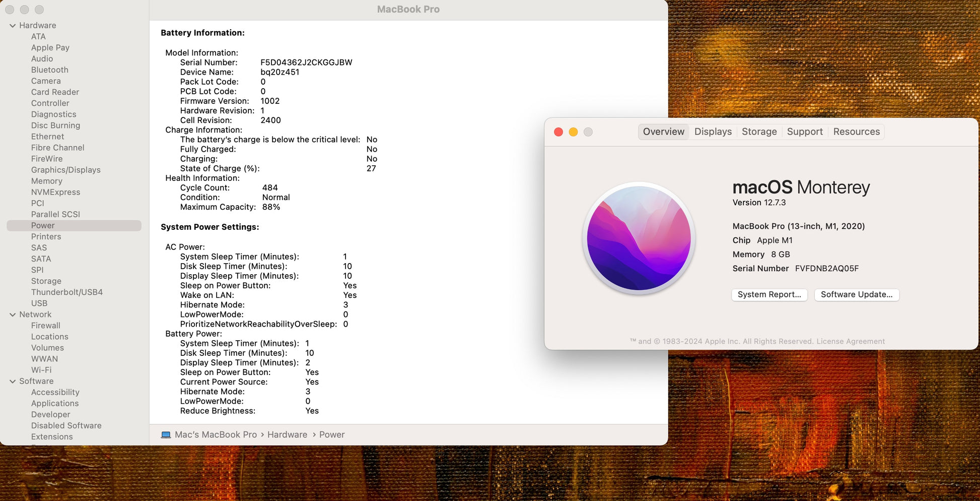Switch to the Displays tab
The width and height of the screenshot is (980, 501).
point(713,132)
